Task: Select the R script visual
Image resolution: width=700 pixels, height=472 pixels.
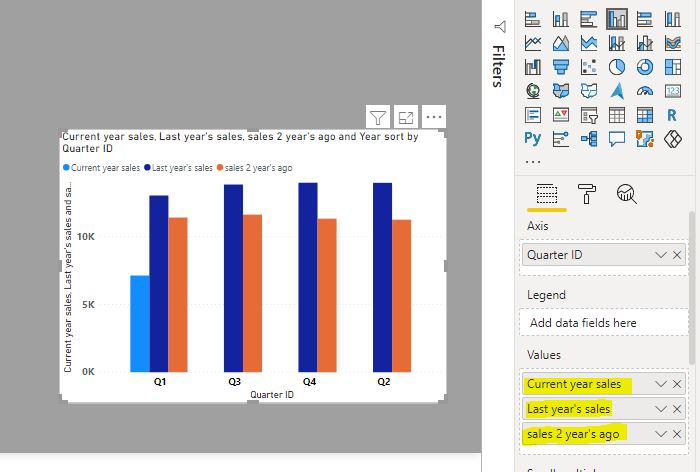Action: (673, 115)
